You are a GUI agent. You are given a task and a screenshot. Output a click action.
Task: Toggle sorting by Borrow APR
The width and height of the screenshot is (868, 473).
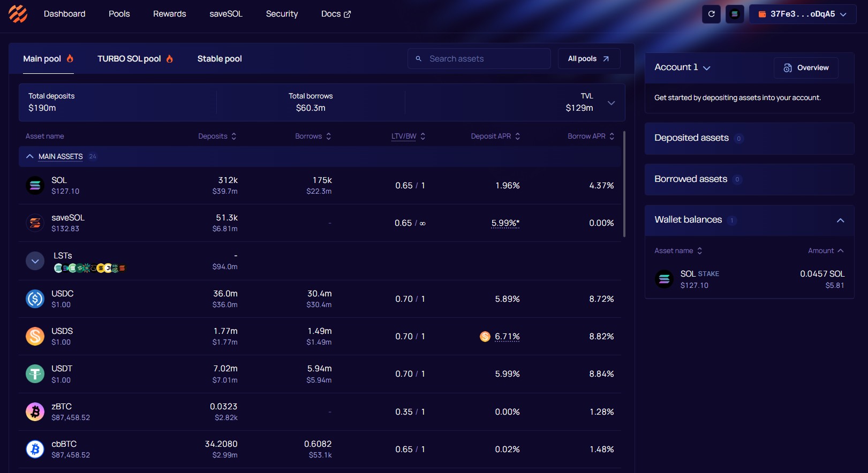tap(591, 136)
